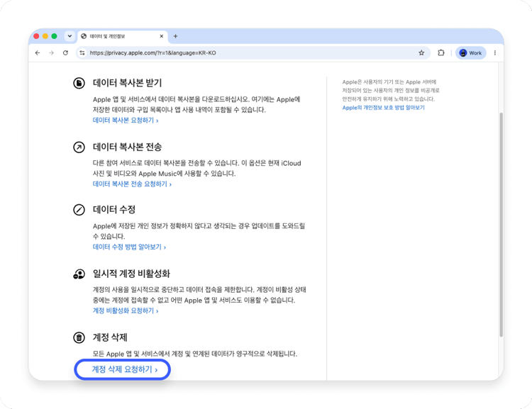The height and width of the screenshot is (409, 532).
Task: Open the Chrome three-dot menu
Action: (495, 53)
